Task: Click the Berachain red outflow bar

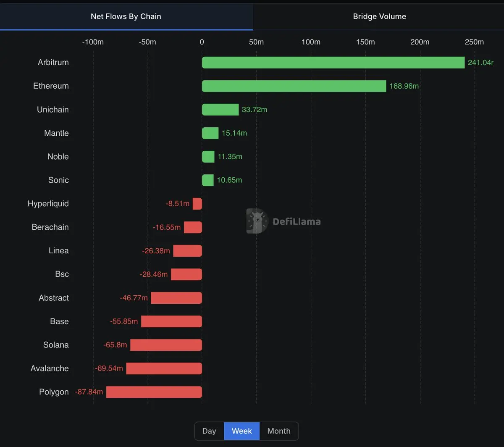Action: click(193, 227)
